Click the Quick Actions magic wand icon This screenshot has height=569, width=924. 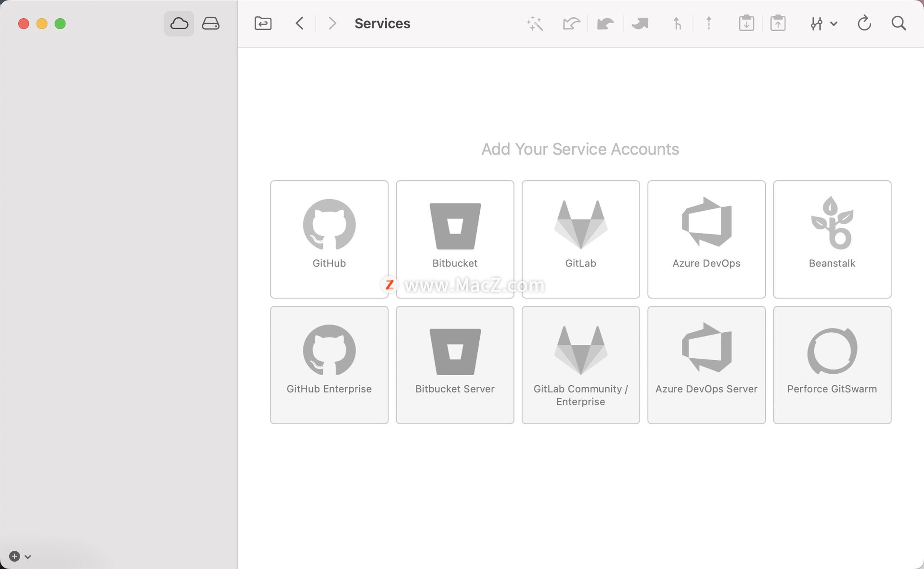point(535,23)
